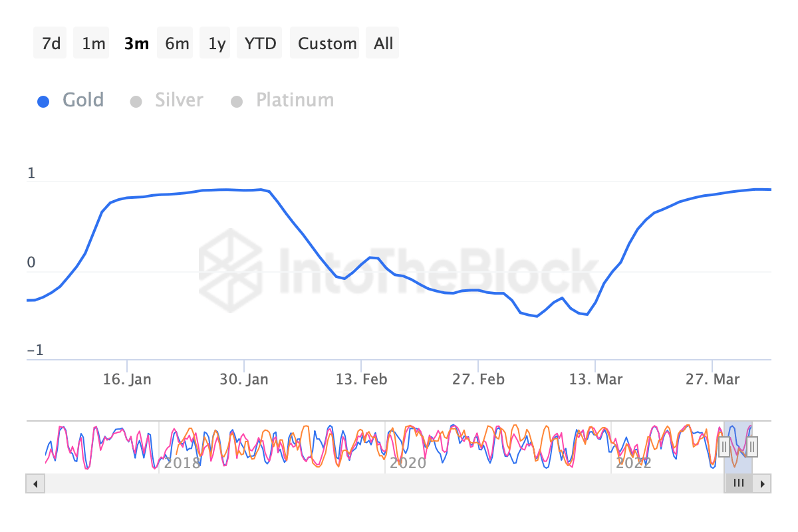Toggle the Gold series visibility
This screenshot has height=532, width=798.
tap(83, 100)
